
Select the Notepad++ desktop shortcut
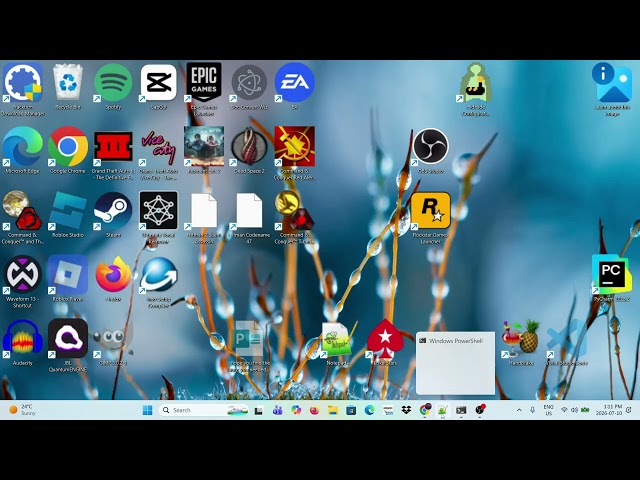tap(338, 342)
